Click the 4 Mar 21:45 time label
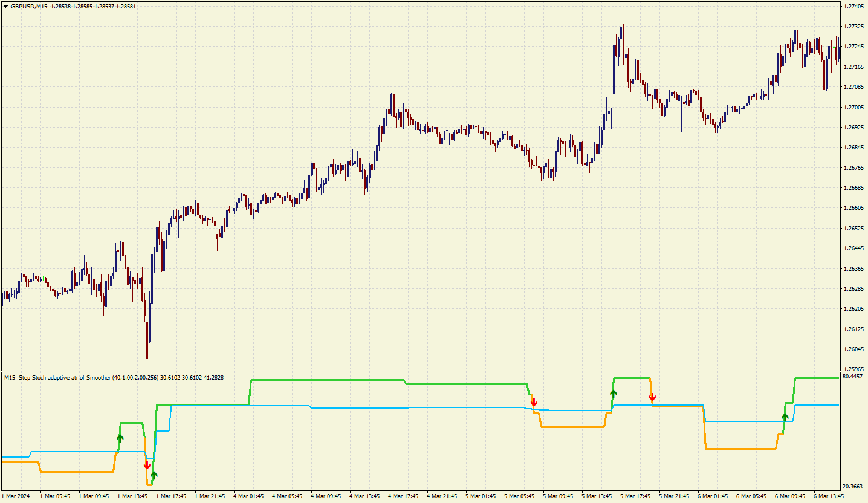 click(x=441, y=496)
